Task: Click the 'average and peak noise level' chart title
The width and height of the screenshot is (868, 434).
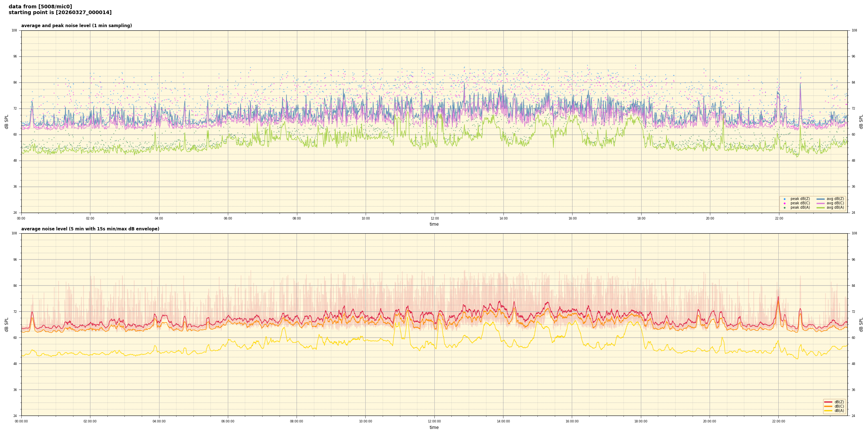Action: click(x=76, y=26)
